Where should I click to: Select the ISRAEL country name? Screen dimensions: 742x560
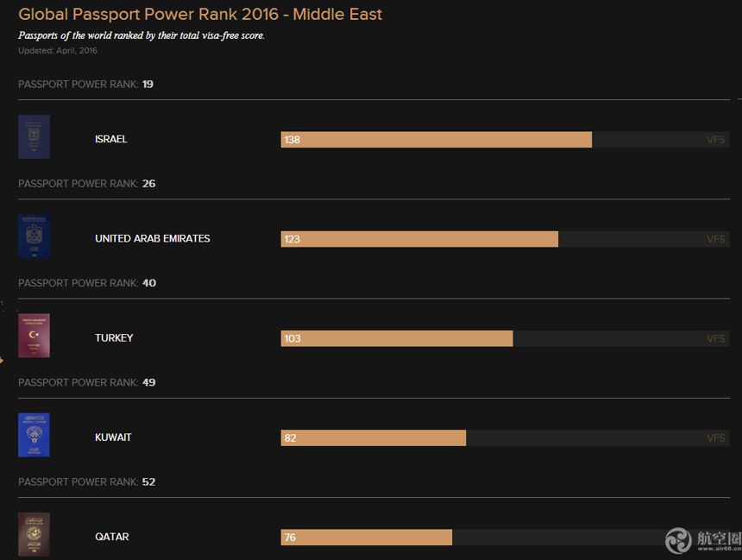click(x=111, y=139)
